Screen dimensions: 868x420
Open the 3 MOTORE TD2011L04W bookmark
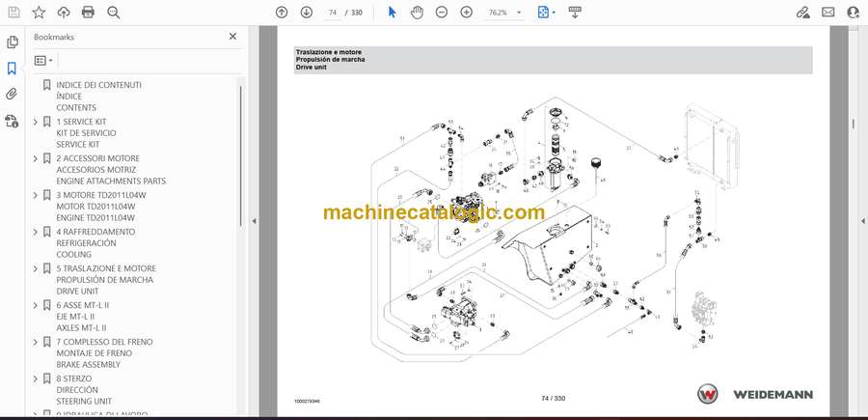click(x=101, y=206)
